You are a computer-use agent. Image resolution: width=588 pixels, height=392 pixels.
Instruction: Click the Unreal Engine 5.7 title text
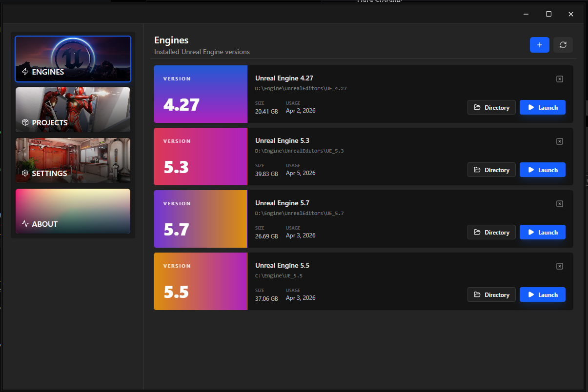tap(282, 203)
